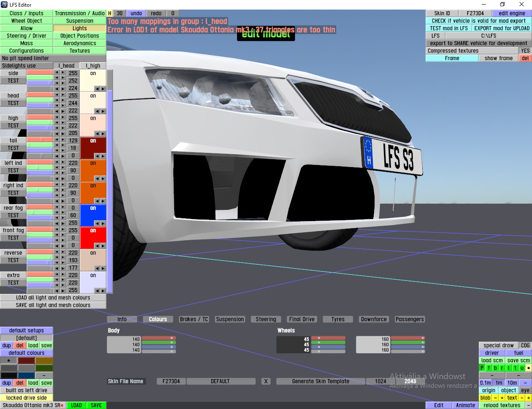Change the No pit speed limiter setting
The width and height of the screenshot is (532, 409).
click(53, 58)
